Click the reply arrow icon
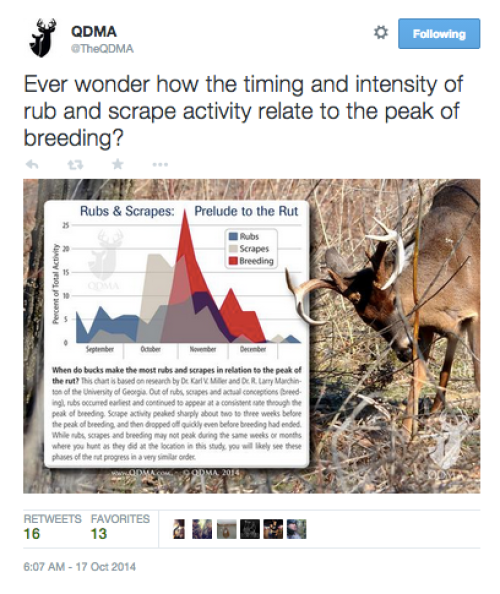This screenshot has height=594, width=500. coord(32,164)
